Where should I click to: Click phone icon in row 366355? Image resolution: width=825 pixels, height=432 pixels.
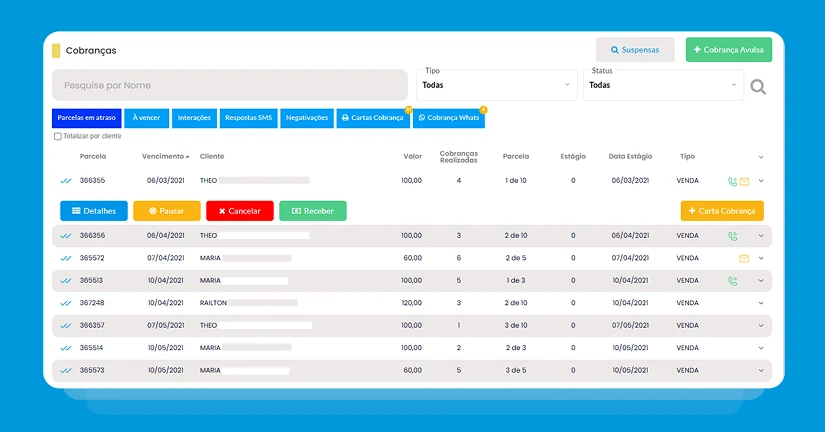tap(732, 182)
